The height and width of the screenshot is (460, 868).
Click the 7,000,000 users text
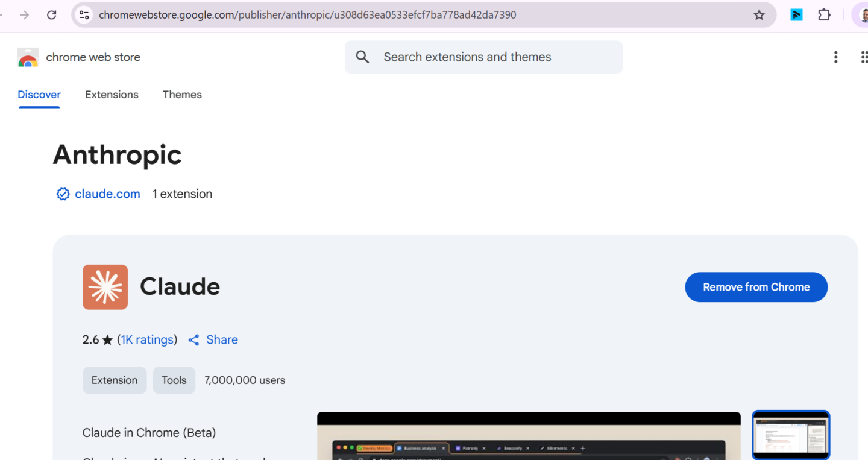[245, 380]
